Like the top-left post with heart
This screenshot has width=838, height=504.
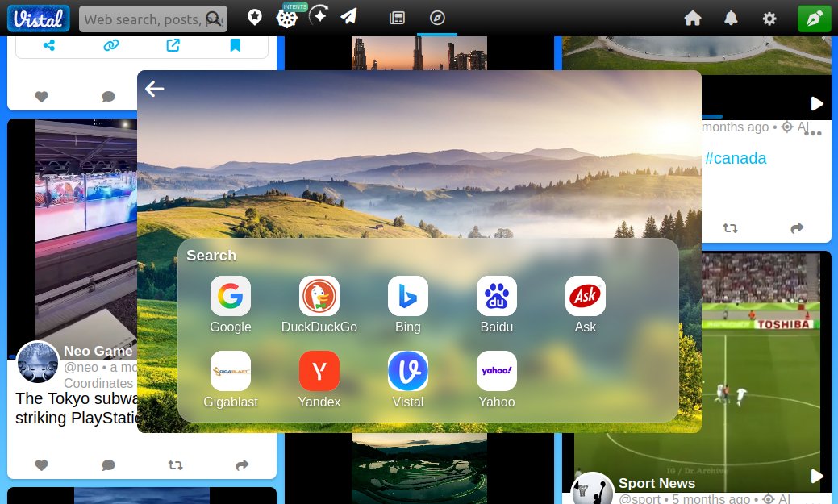(42, 97)
